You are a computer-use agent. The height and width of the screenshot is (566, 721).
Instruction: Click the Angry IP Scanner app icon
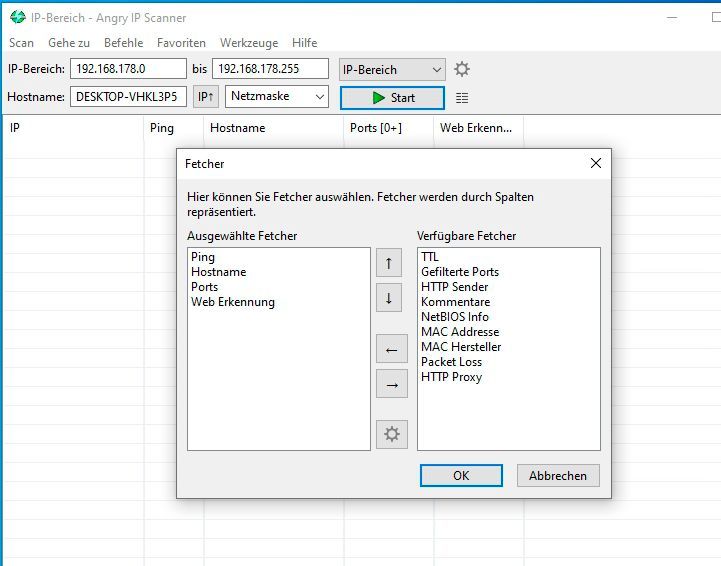point(17,17)
